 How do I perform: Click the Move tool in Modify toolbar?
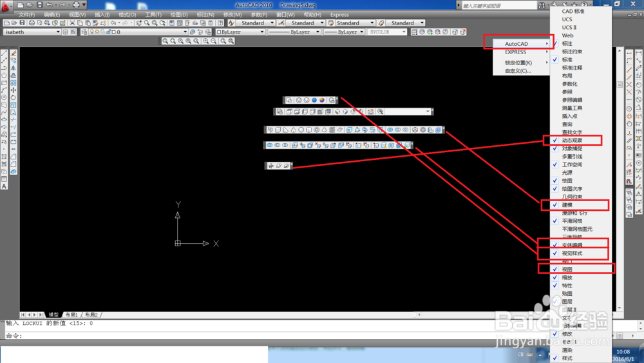click(14, 90)
